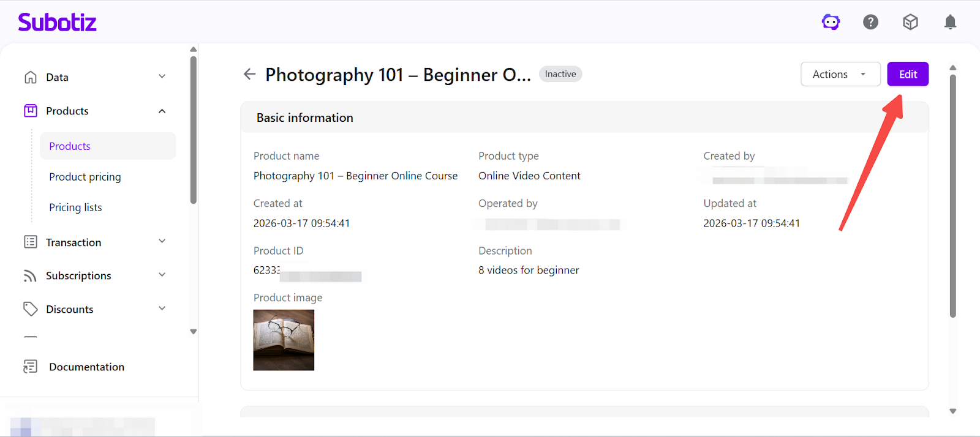The image size is (980, 437).
Task: Click the back arrow beside product title
Action: click(x=249, y=74)
